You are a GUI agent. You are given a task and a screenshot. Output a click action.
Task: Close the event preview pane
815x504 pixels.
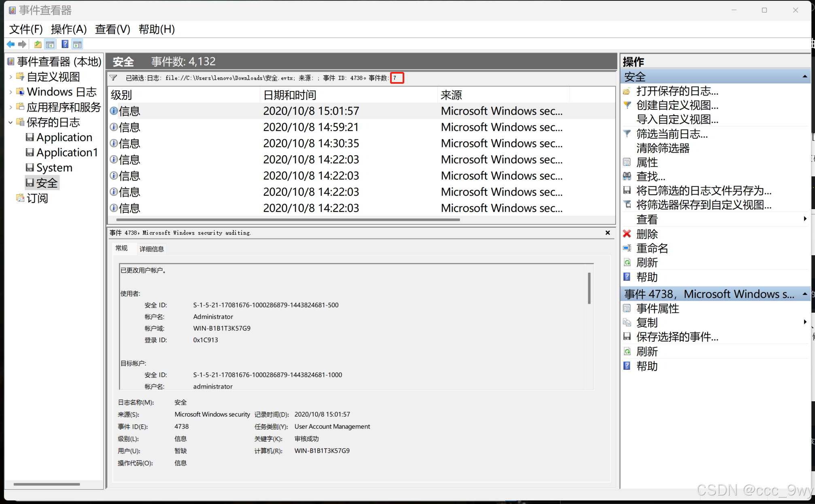click(x=607, y=233)
